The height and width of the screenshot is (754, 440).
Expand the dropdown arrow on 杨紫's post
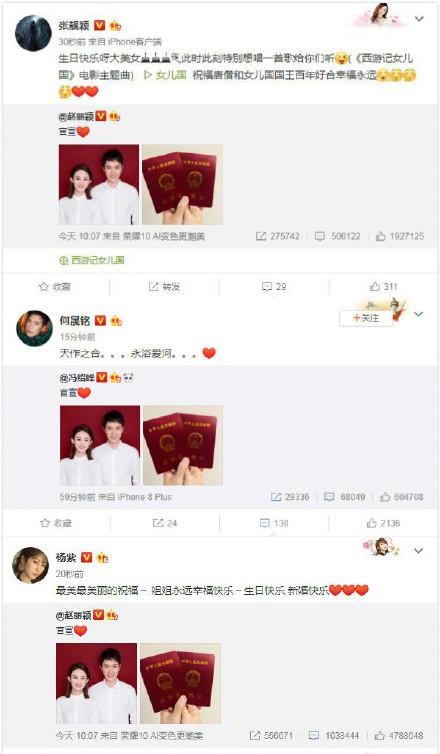click(x=418, y=551)
